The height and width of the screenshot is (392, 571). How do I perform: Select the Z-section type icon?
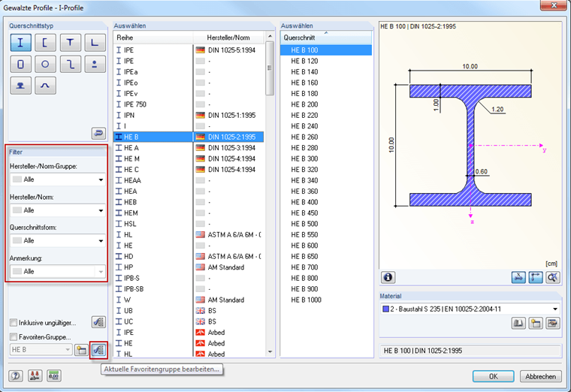click(x=71, y=65)
